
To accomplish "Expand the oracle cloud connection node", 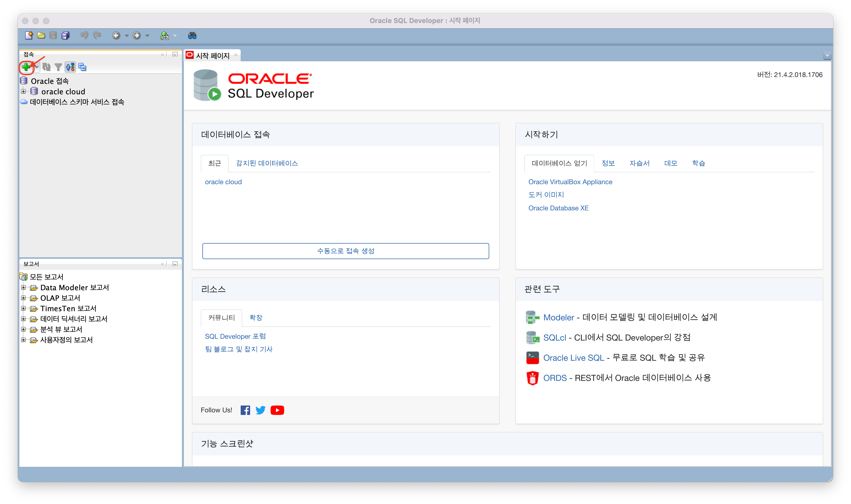I will pos(23,91).
